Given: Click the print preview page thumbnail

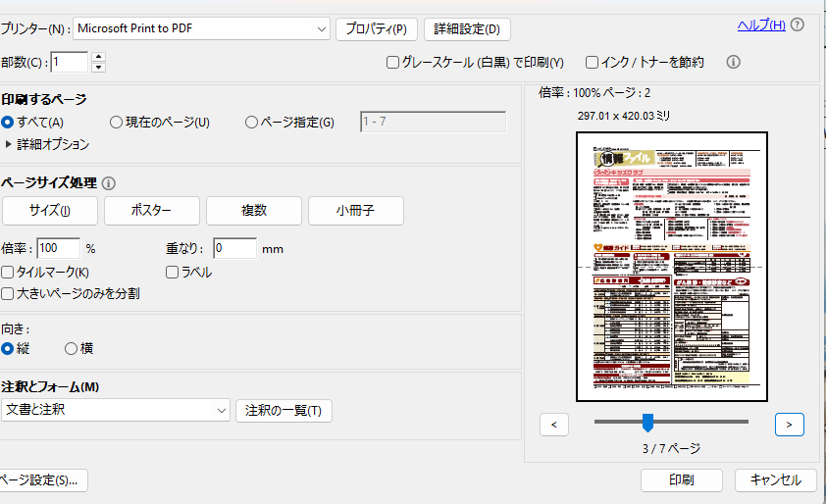Looking at the screenshot, I should pos(672,267).
